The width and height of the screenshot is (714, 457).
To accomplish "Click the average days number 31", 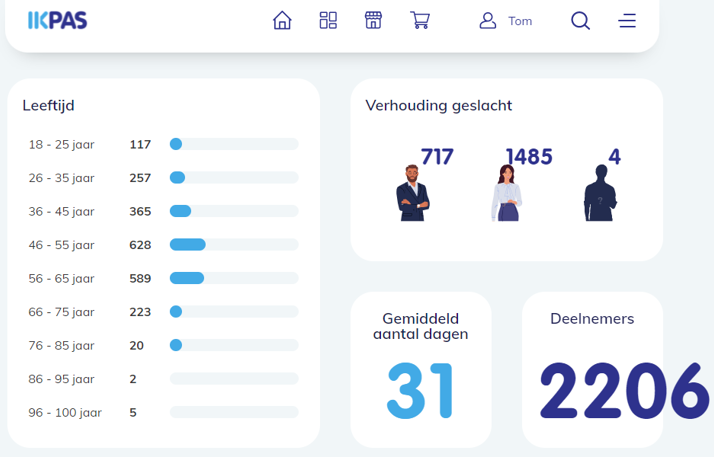I will click(420, 391).
